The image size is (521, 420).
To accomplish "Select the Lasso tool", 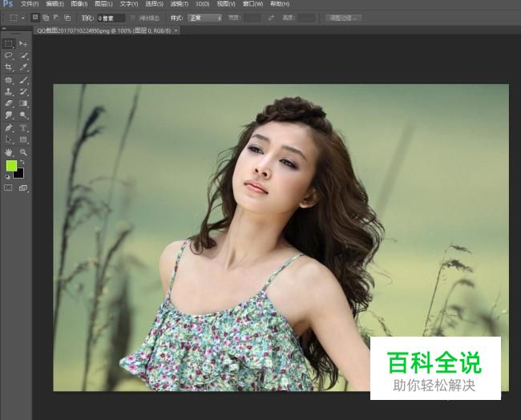I will 8,55.
